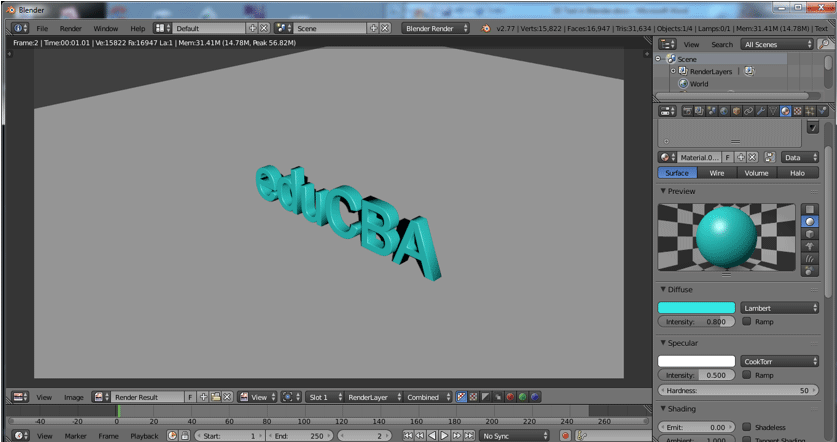The width and height of the screenshot is (837, 442).
Task: Open the Render properties tab (camera icon)
Action: [688, 111]
